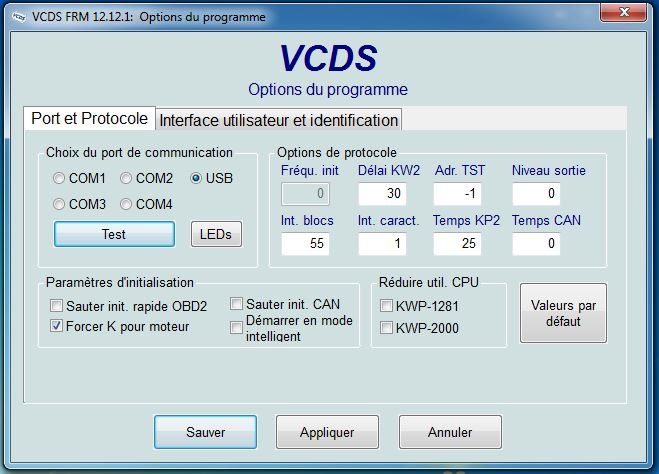Viewport: 659px width, 474px height.
Task: Click the Temps KP2 label
Action: 467,220
